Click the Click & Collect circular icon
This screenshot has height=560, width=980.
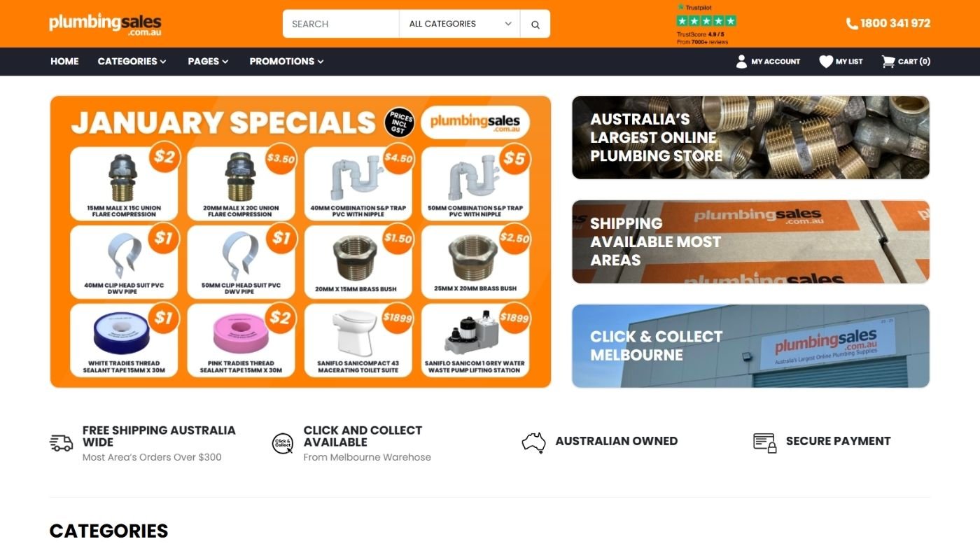pos(282,444)
